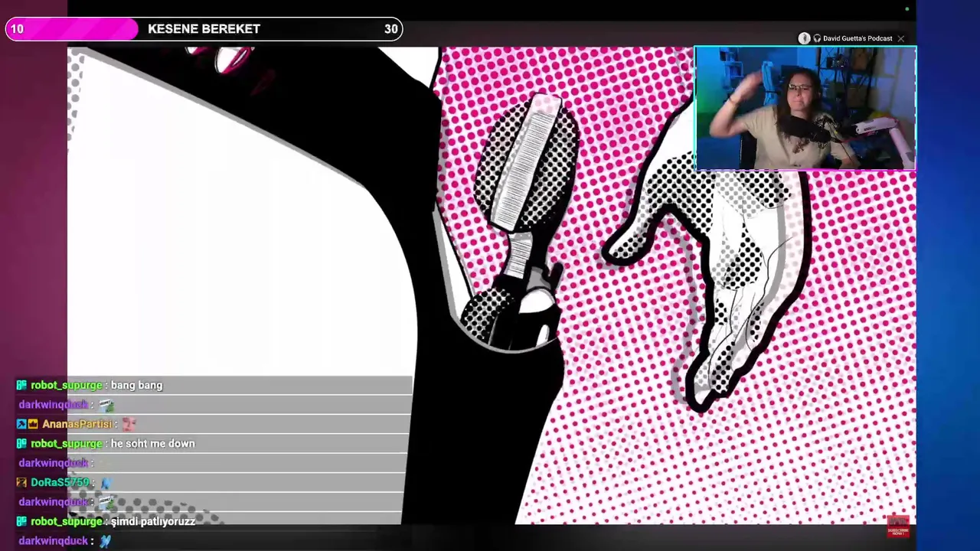Click the crown badge beside AnanasPartisi
This screenshot has height=551, width=980.
point(33,424)
